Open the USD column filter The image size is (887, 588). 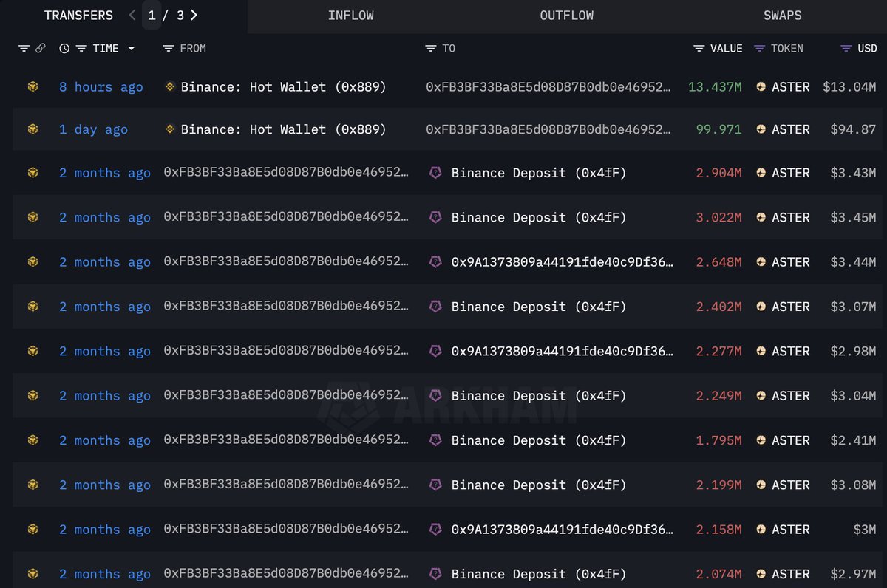pyautogui.click(x=846, y=49)
